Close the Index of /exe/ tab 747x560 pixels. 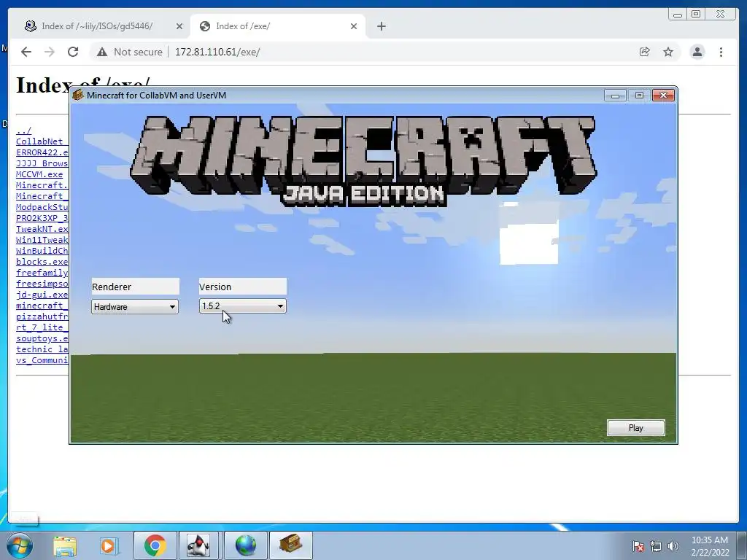click(x=354, y=26)
